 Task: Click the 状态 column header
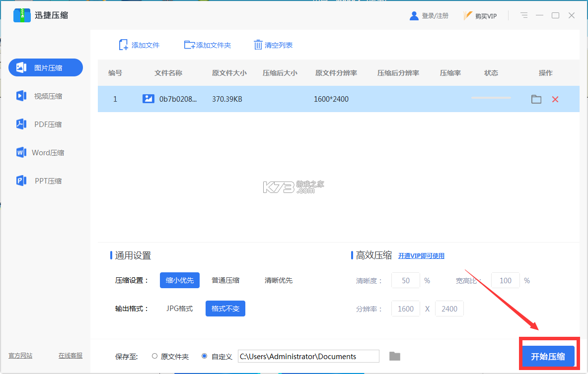click(x=491, y=73)
